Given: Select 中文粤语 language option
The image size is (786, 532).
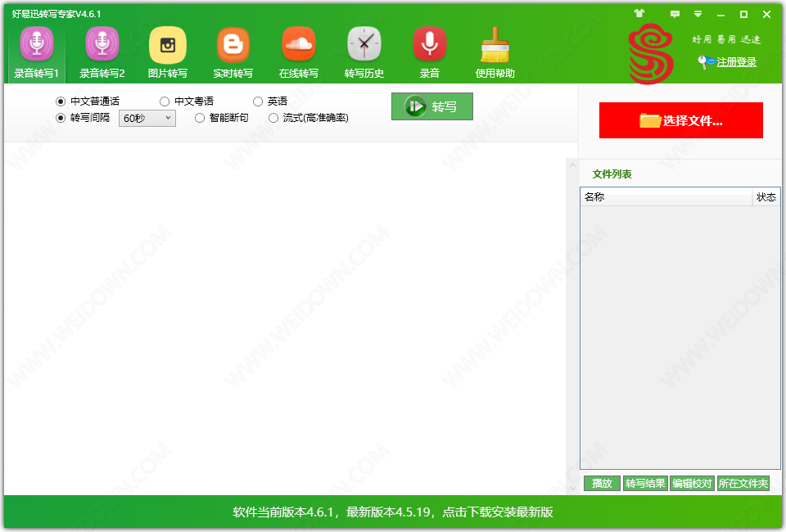Looking at the screenshot, I should (x=187, y=101).
